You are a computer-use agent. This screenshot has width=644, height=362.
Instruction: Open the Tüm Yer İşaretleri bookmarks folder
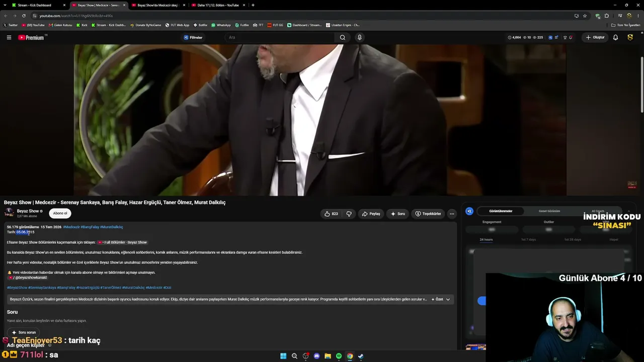tap(625, 25)
